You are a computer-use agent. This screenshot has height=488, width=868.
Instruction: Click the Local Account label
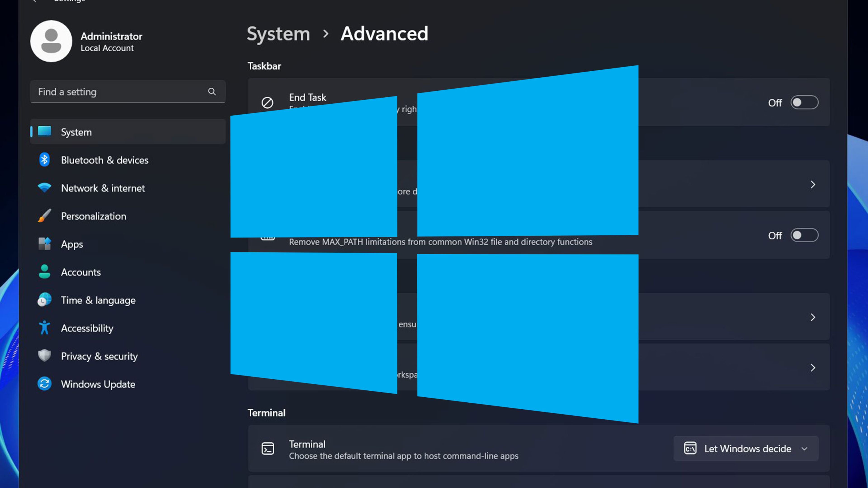(107, 48)
